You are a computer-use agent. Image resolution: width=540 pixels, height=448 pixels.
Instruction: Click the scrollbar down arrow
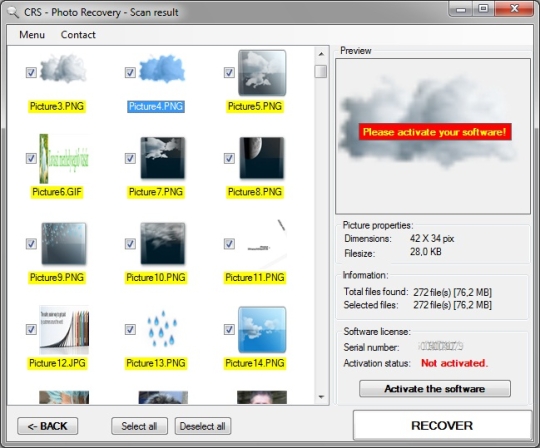[321, 397]
